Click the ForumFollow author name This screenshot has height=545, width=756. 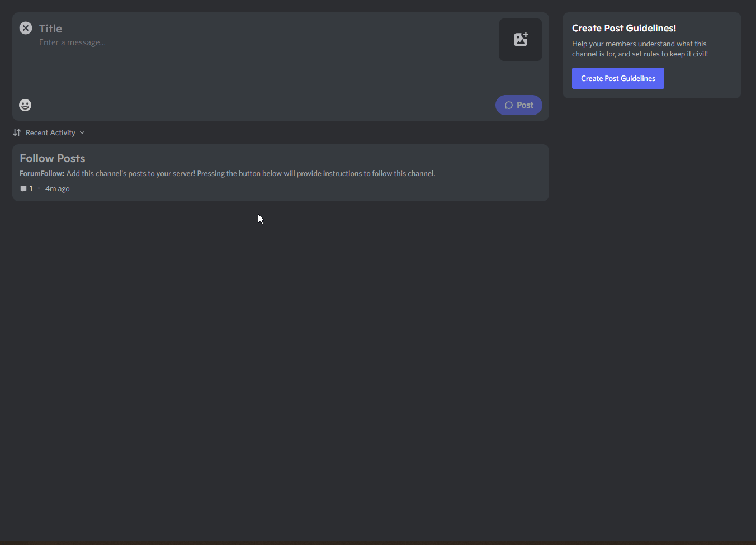point(41,174)
